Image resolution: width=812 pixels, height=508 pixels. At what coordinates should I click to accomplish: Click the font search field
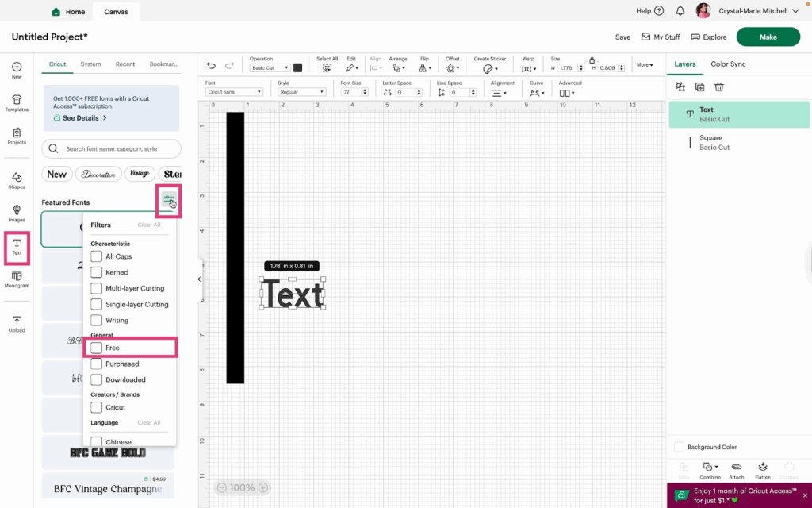(x=111, y=148)
